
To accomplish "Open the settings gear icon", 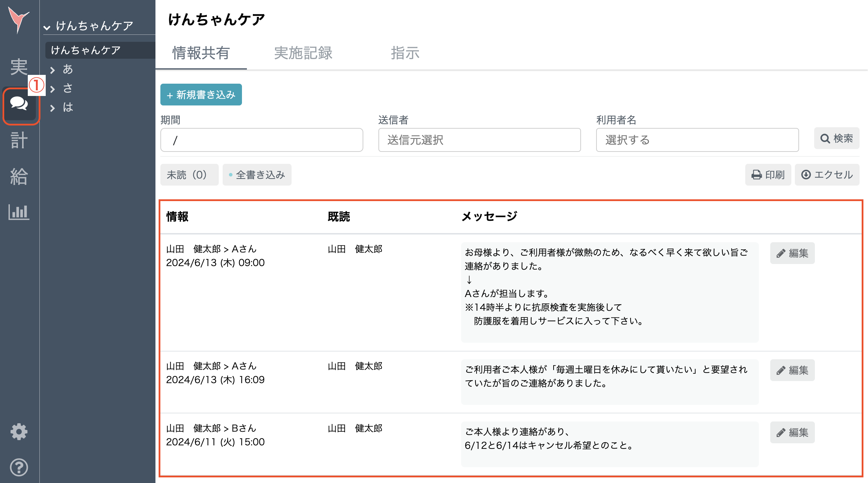I will (19, 432).
